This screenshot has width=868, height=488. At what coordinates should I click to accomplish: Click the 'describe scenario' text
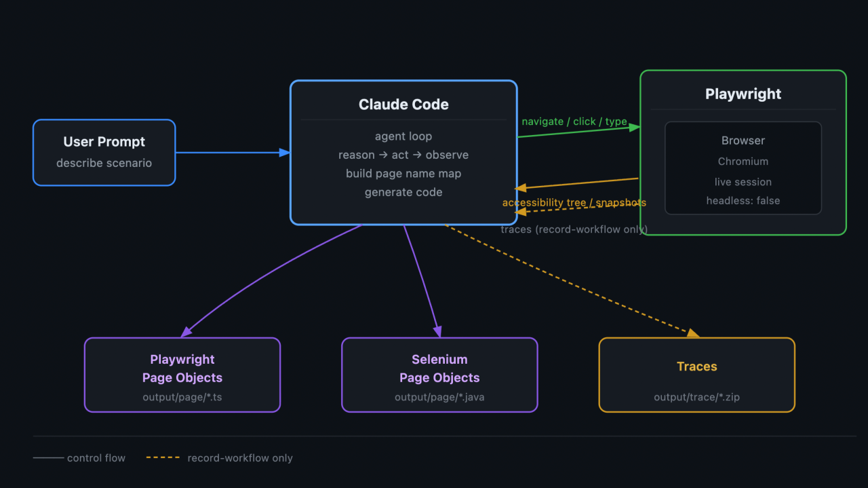[x=104, y=163]
